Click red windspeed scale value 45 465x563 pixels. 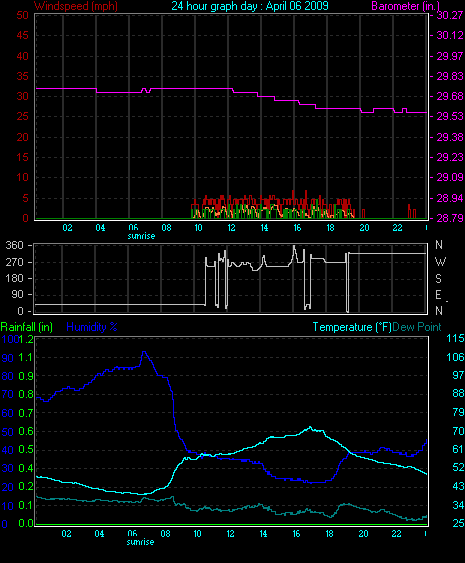pos(23,35)
